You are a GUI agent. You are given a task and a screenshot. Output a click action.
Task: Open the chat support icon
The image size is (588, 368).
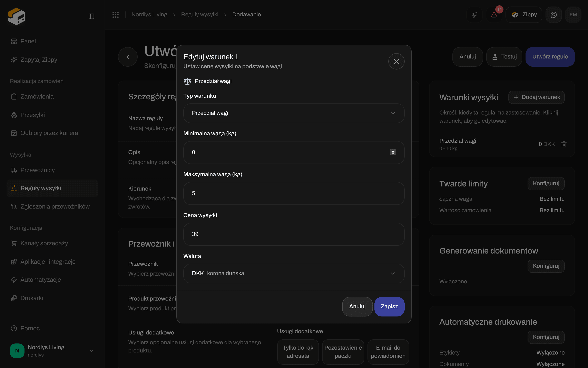tap(553, 15)
